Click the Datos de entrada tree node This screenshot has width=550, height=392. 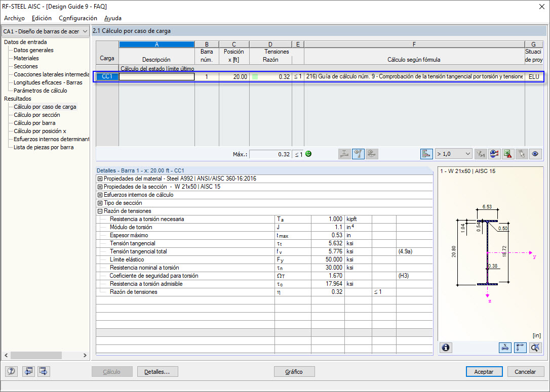[x=25, y=42]
